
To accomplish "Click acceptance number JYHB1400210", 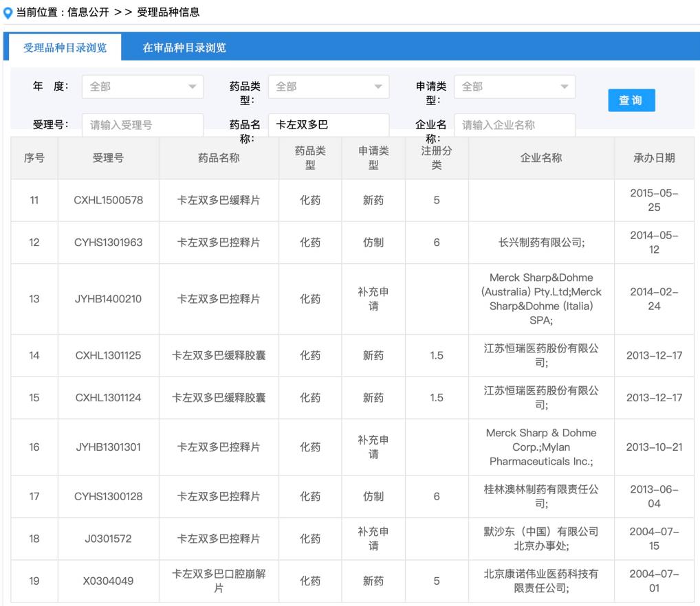I will click(108, 299).
